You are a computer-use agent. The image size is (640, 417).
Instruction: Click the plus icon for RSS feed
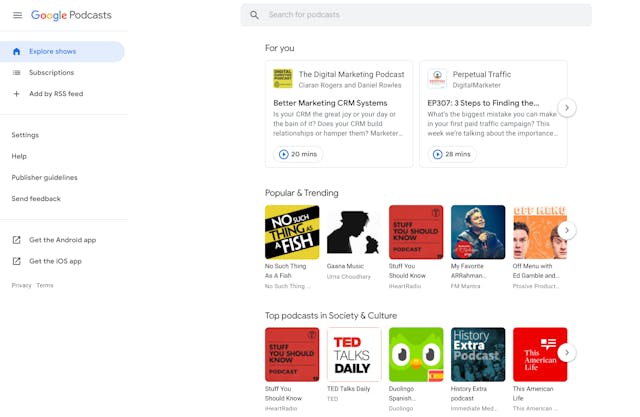(x=16, y=94)
